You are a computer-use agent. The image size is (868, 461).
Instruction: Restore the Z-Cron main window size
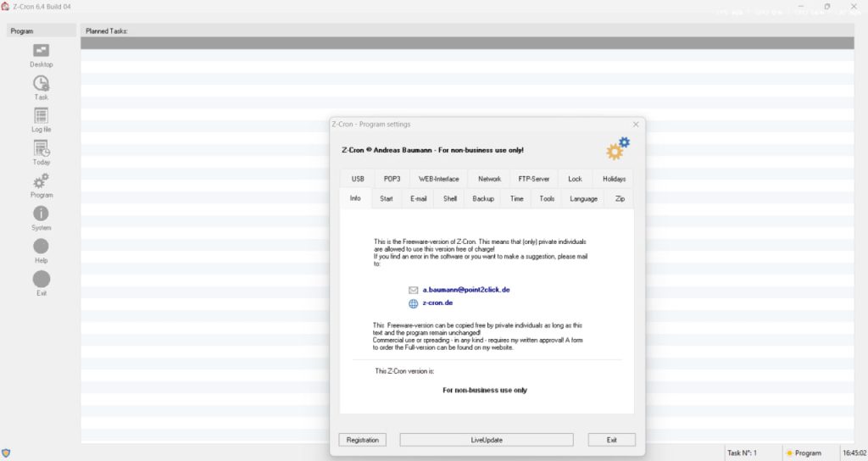tap(827, 7)
